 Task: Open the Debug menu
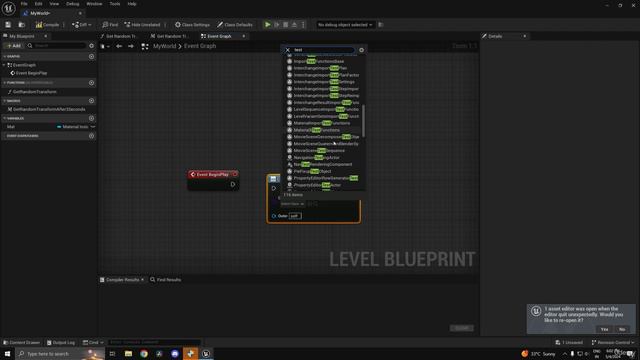tap(73, 4)
